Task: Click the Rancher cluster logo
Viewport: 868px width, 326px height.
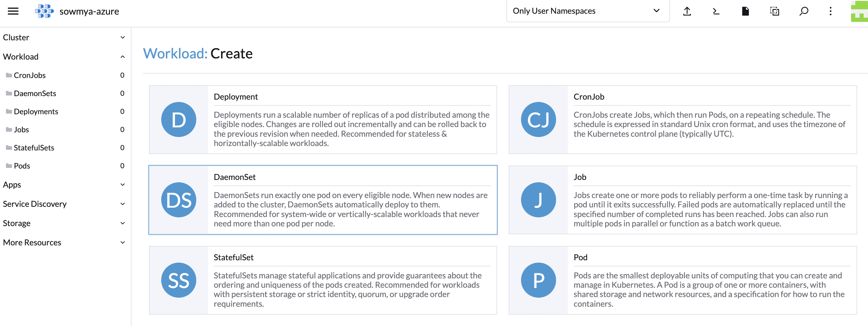Action: click(44, 11)
